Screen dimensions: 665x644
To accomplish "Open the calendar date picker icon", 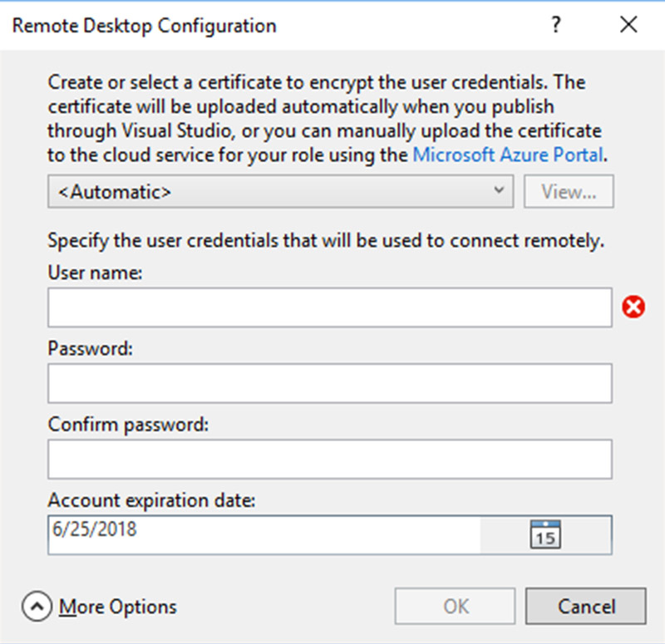I will coord(545,534).
